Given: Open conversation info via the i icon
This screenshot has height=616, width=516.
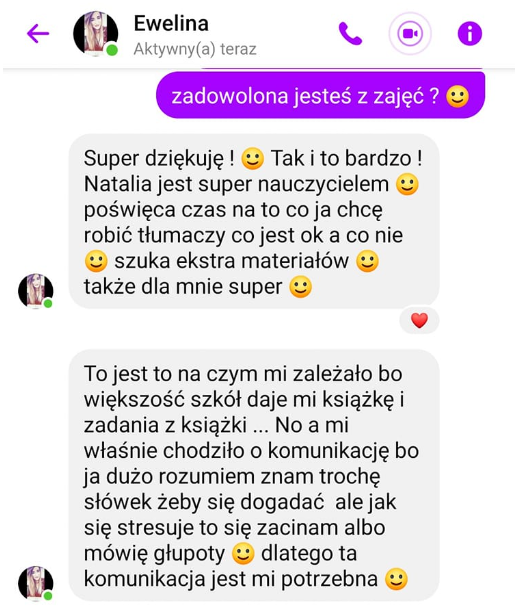Looking at the screenshot, I should coord(470,33).
